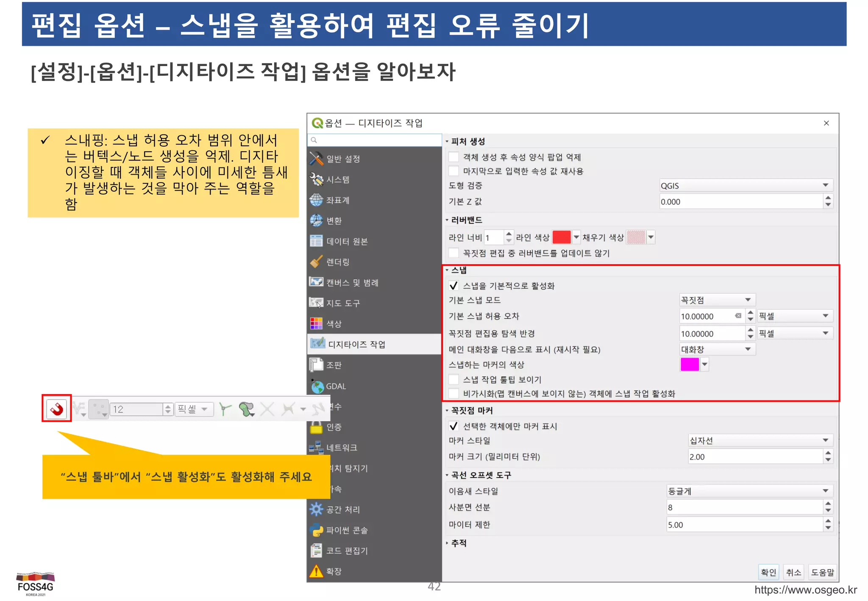Click the 렌더링 brush icon
This screenshot has height=601, width=868.
point(316,262)
